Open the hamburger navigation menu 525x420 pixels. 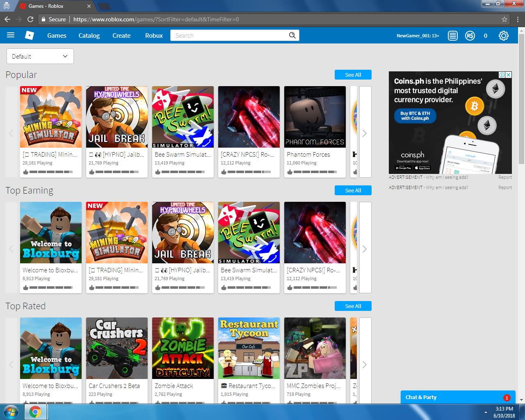click(11, 35)
